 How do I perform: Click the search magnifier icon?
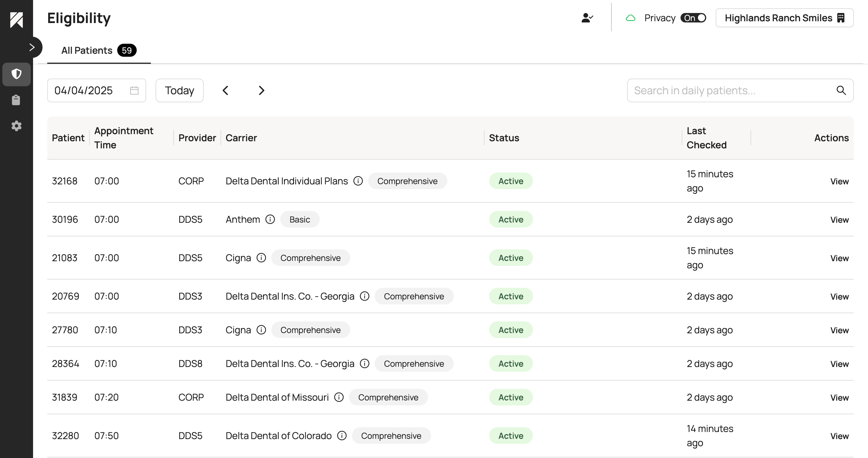pyautogui.click(x=841, y=90)
